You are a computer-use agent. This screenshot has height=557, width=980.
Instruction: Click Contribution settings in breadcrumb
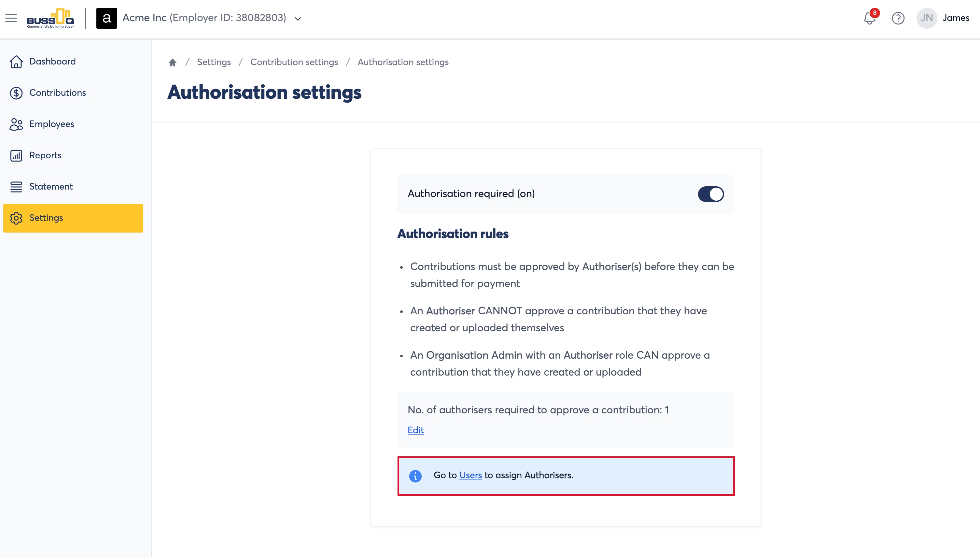click(294, 62)
